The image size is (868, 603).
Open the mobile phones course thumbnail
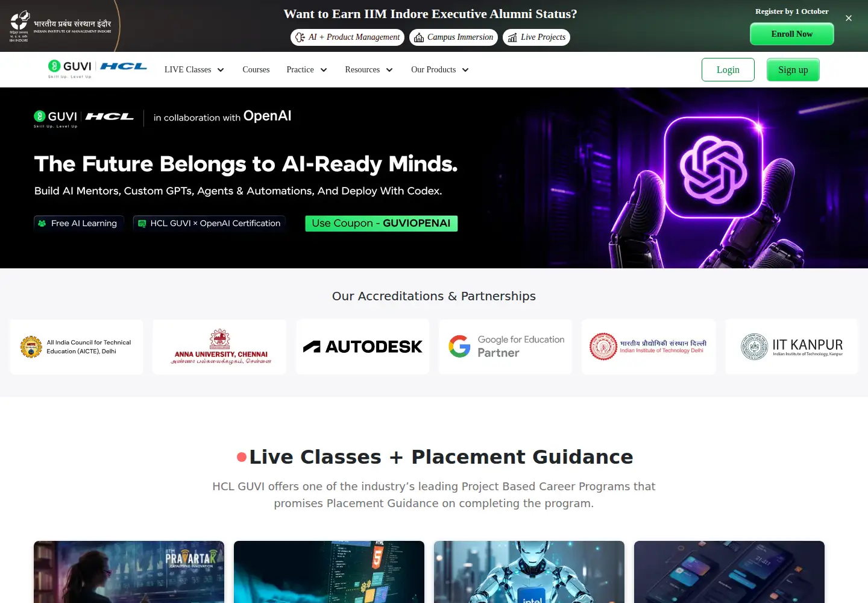729,572
